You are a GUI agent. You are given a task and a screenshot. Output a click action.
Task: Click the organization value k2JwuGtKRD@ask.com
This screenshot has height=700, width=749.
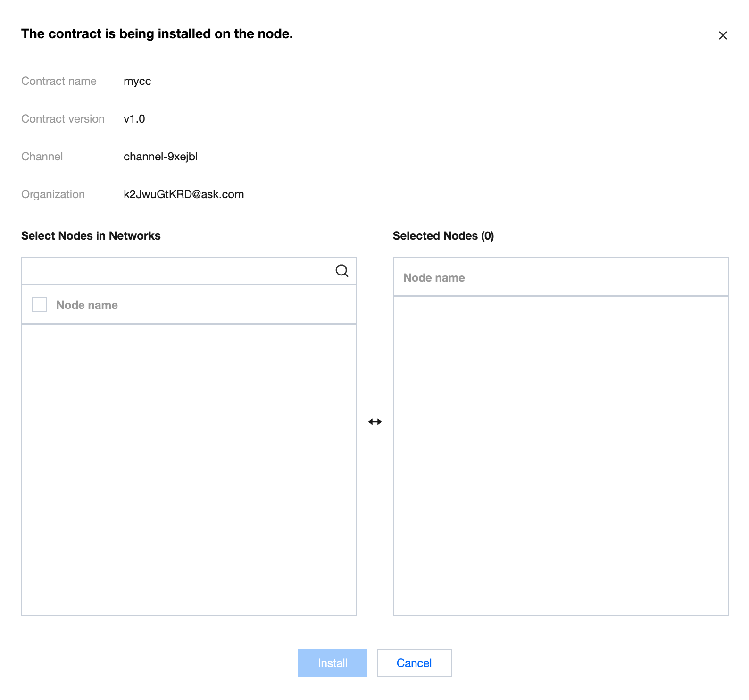[183, 194]
